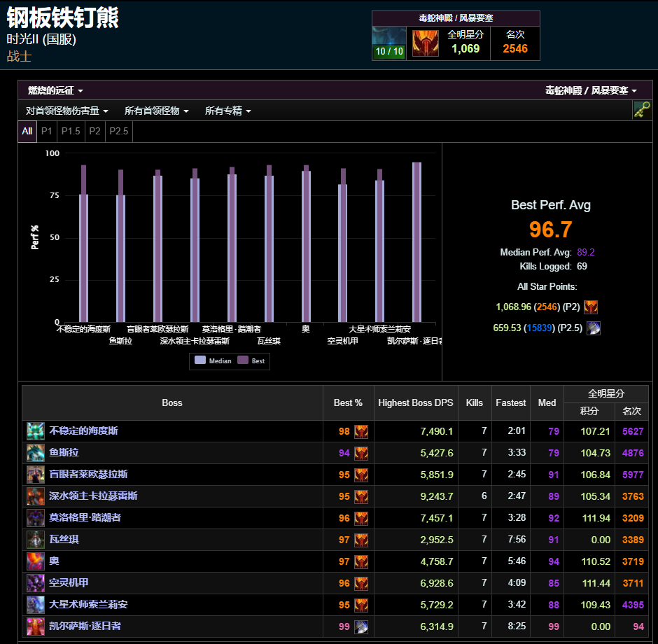Click the warrior spec icon in header box

[424, 43]
